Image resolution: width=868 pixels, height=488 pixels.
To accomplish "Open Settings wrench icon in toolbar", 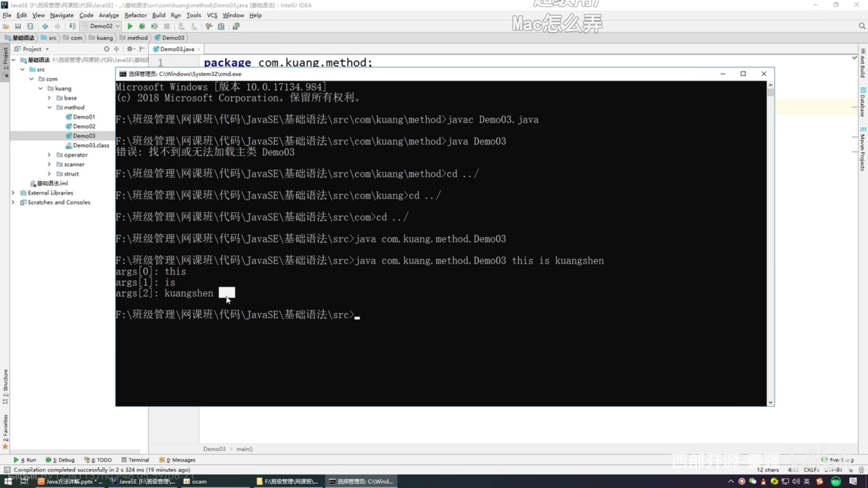I will point(209,26).
